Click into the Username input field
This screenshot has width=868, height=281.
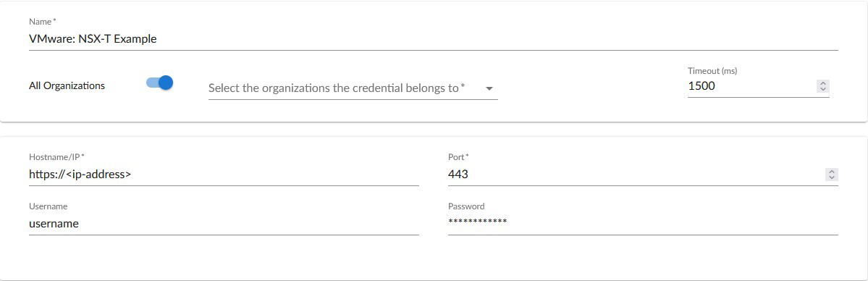click(x=224, y=224)
